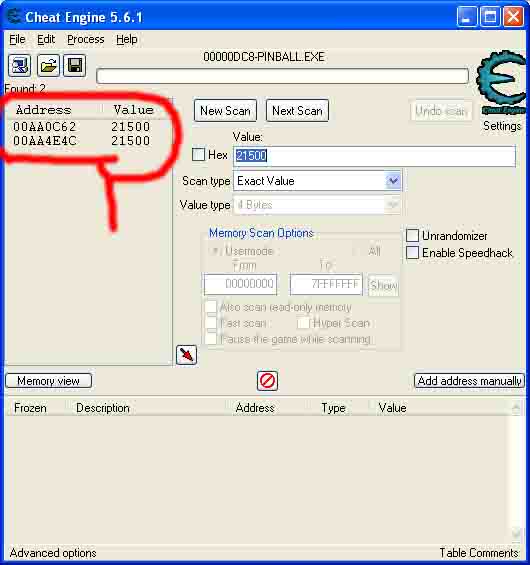Viewport: 530px width, 565px height.
Task: Toggle Fast scan option
Action: [x=211, y=323]
